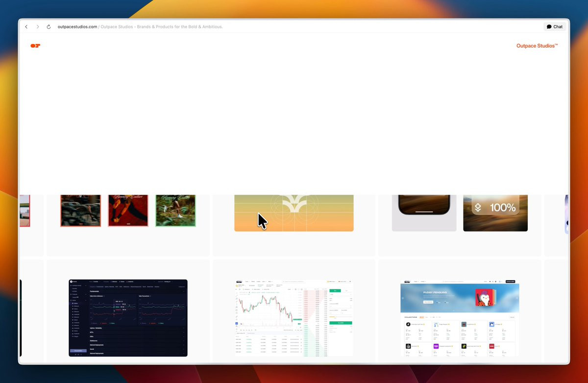The width and height of the screenshot is (588, 383).
Task: Click the orange Outpace logo icon
Action: (35, 46)
